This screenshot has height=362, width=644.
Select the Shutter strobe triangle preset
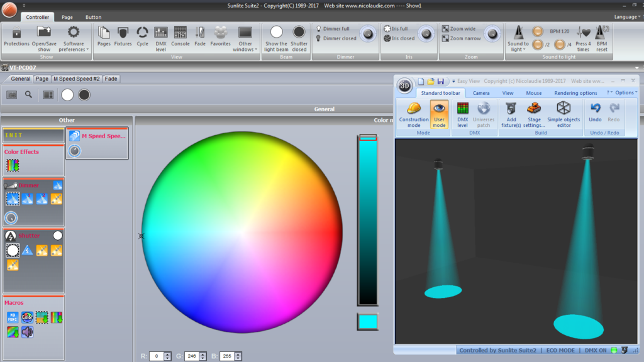(27, 250)
